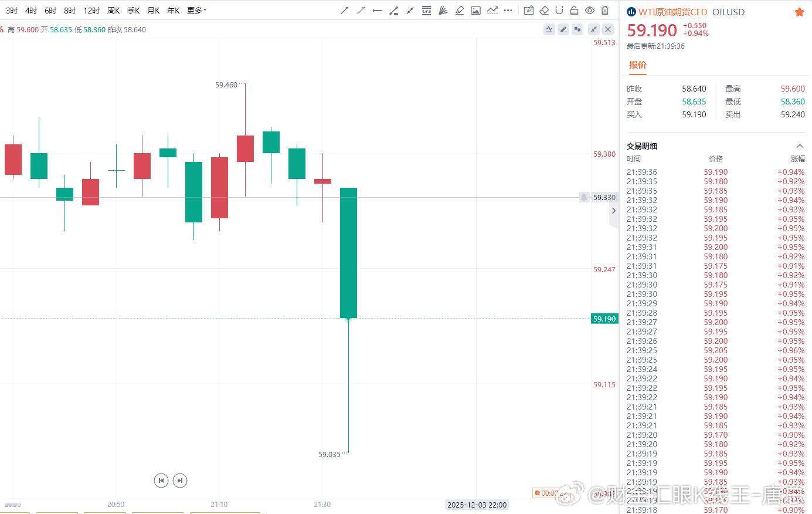
Task: Click the 价格 column header
Action: [716, 159]
